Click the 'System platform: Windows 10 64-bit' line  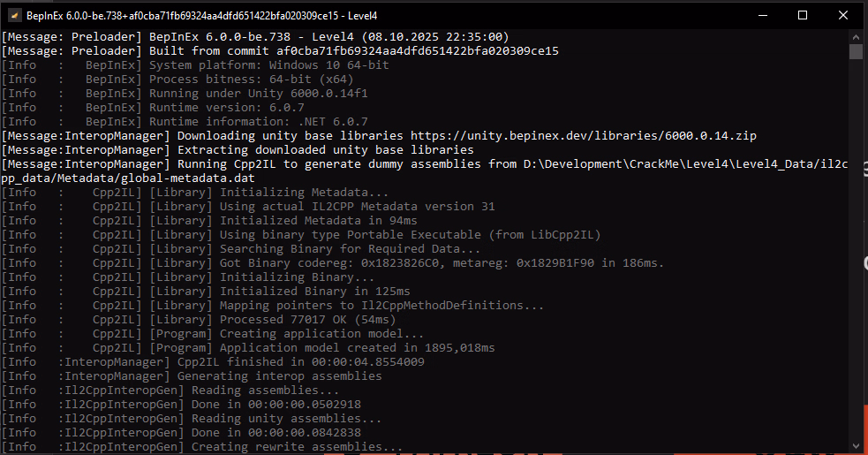[x=269, y=64]
